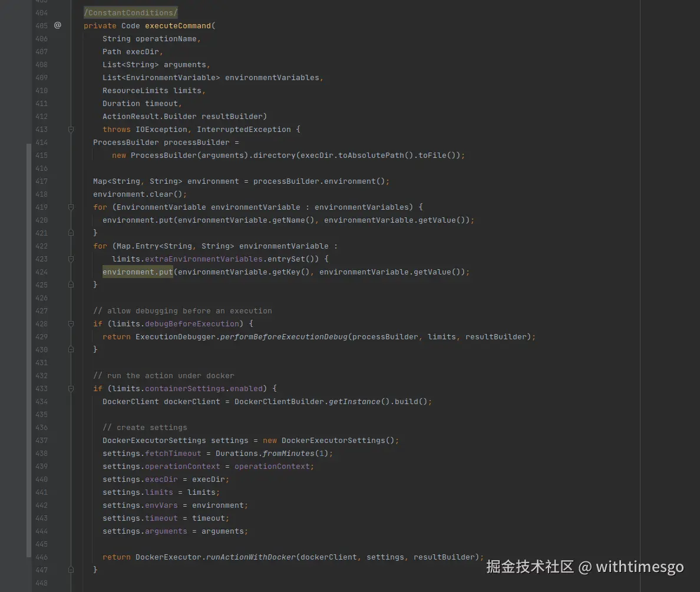Click the ResourceLimits type name
700x592 pixels.
136,91
